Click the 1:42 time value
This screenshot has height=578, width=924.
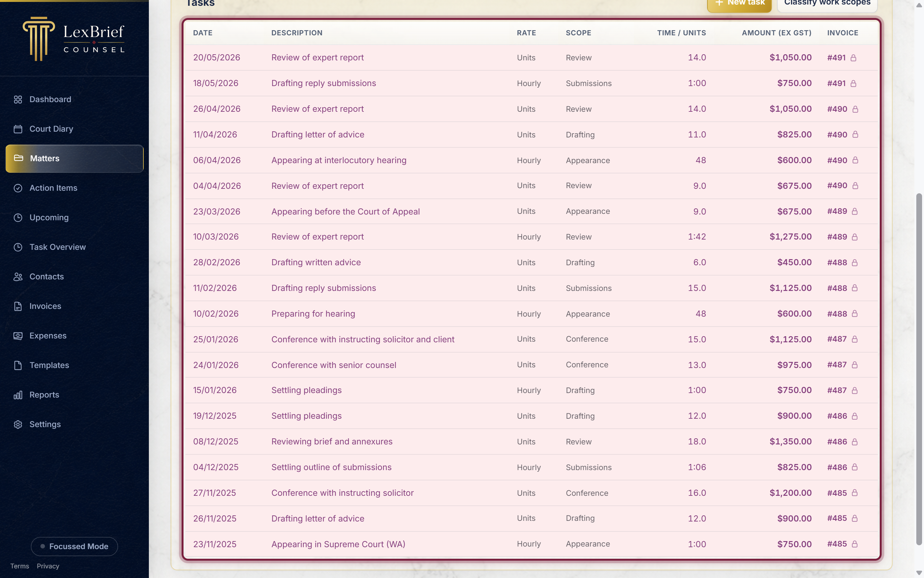pyautogui.click(x=697, y=237)
